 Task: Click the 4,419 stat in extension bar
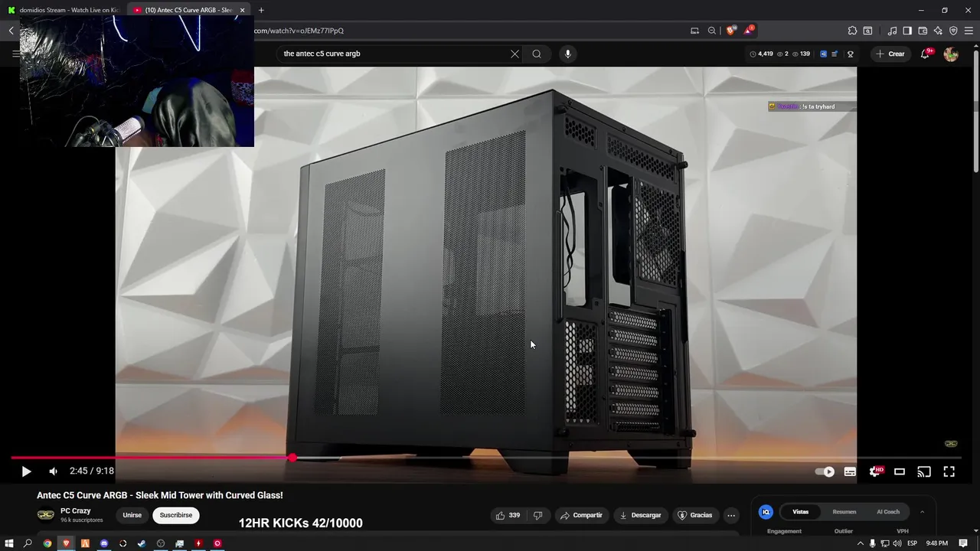761,54
